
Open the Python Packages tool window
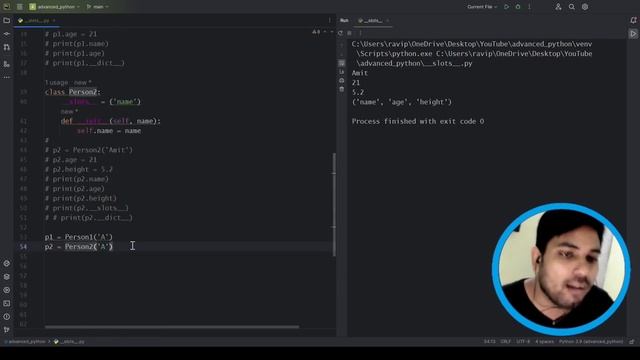[x=7, y=264]
